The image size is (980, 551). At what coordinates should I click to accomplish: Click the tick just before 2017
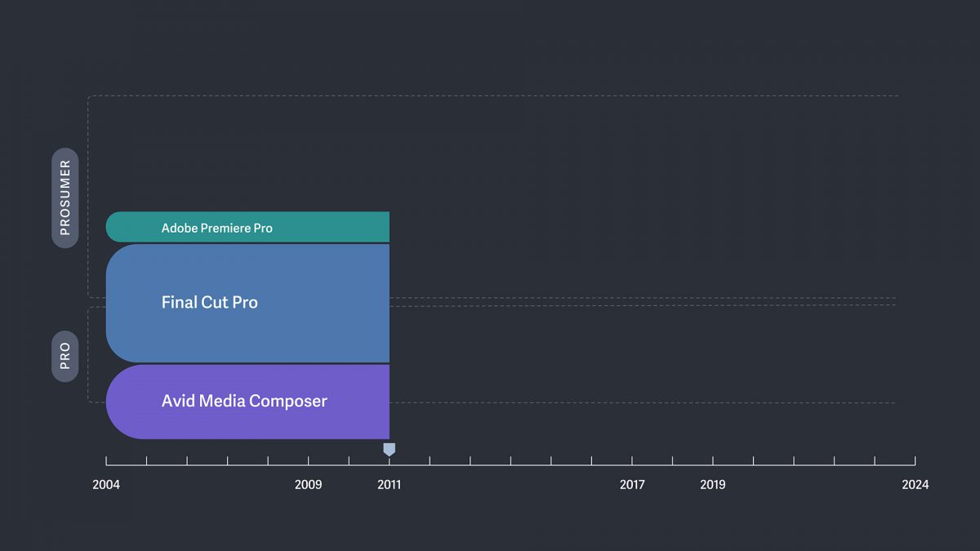click(x=591, y=461)
